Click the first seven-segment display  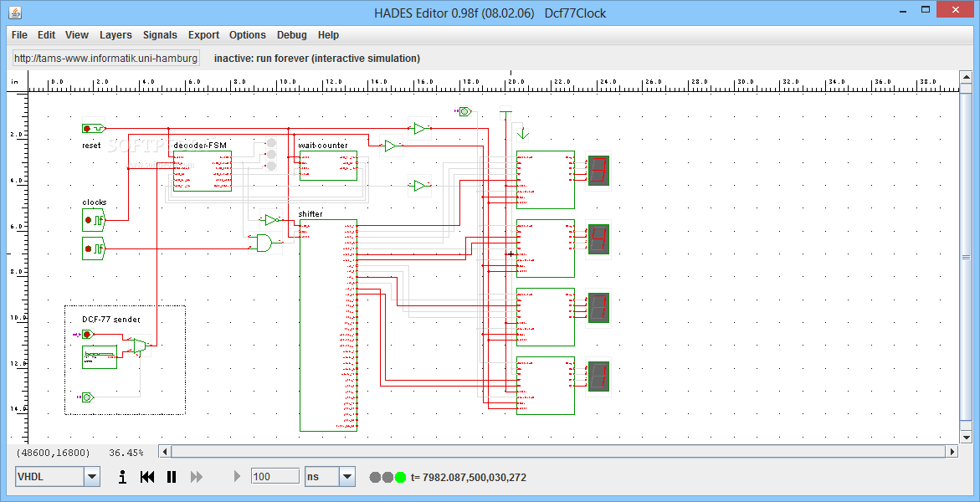[x=598, y=170]
